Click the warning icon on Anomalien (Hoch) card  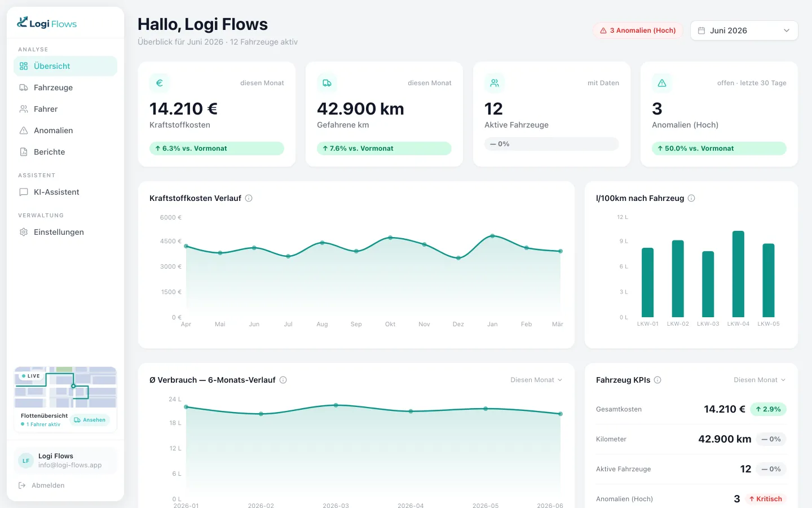[x=662, y=83]
